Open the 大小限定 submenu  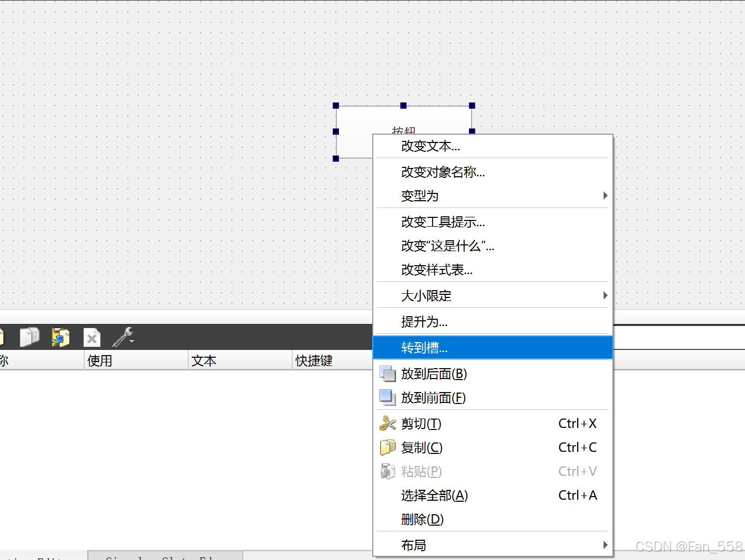pos(493,296)
